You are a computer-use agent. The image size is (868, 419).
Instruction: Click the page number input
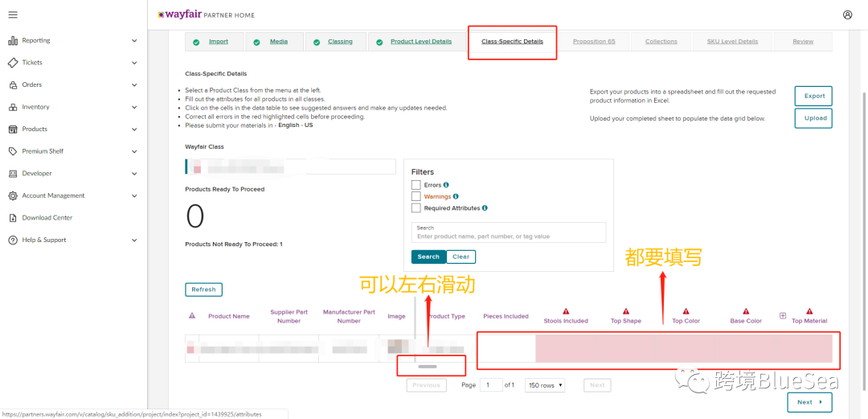click(491, 384)
